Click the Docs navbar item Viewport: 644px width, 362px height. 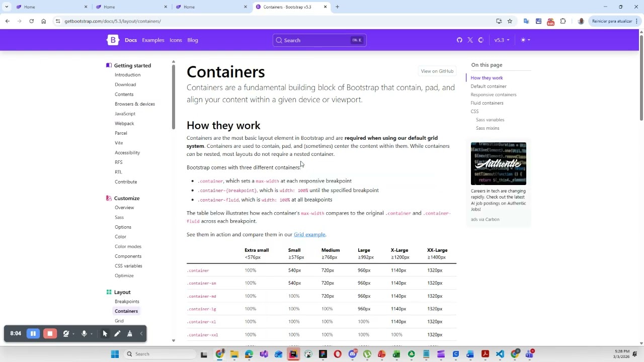coord(131,40)
